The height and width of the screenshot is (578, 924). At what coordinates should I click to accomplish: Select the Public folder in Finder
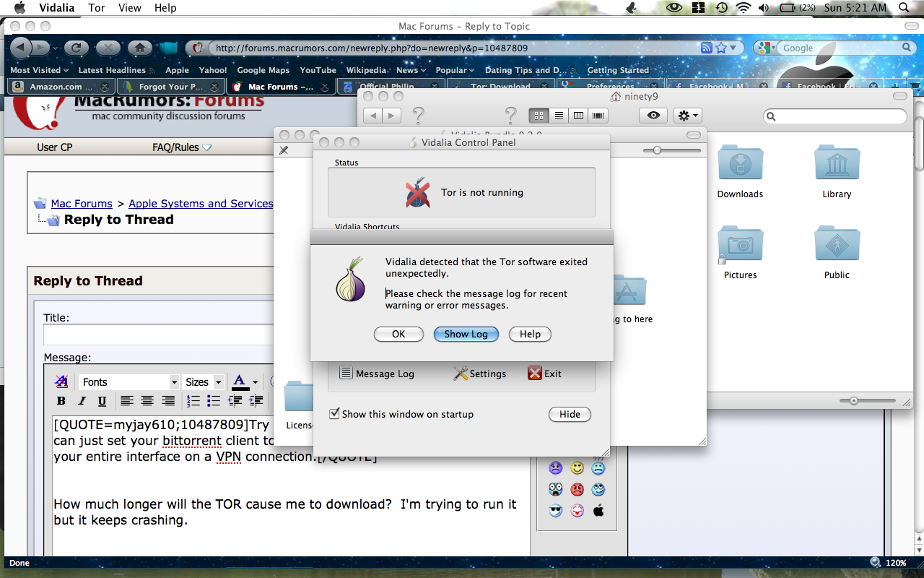pyautogui.click(x=837, y=253)
